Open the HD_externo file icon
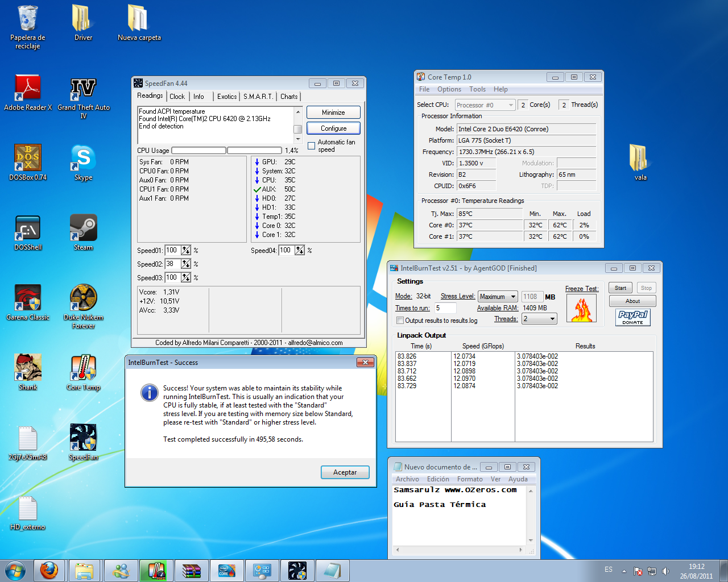 (x=28, y=512)
